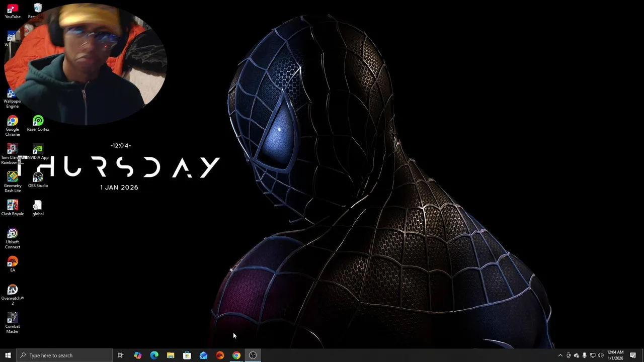Open the Outlook mail taskbar icon
The image size is (644, 362).
[203, 355]
